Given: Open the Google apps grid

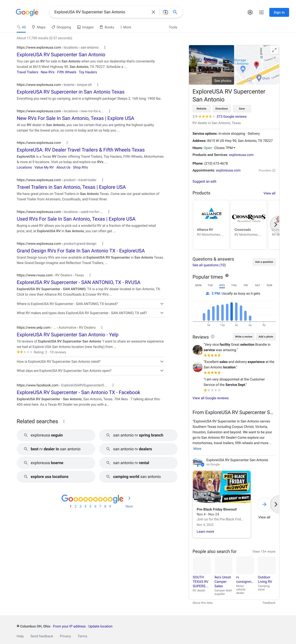Looking at the screenshot, I should [261, 12].
